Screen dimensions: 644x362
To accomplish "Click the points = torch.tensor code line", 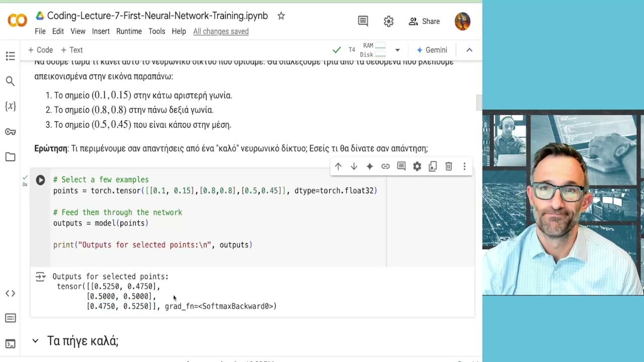I will coord(215,191).
